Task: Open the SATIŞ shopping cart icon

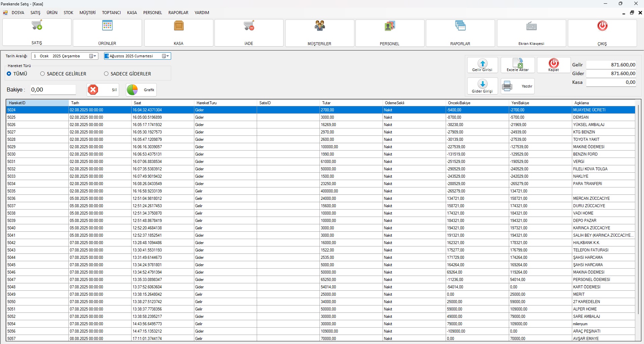Action: click(37, 25)
